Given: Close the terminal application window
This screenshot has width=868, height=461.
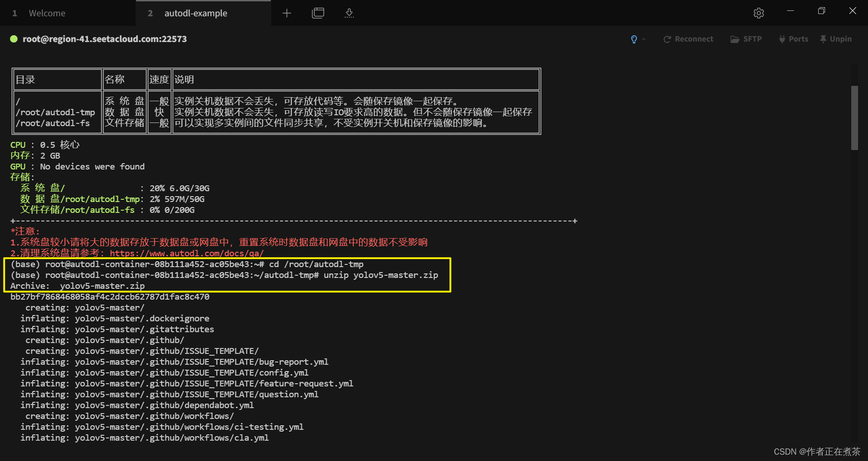Looking at the screenshot, I should tap(853, 11).
